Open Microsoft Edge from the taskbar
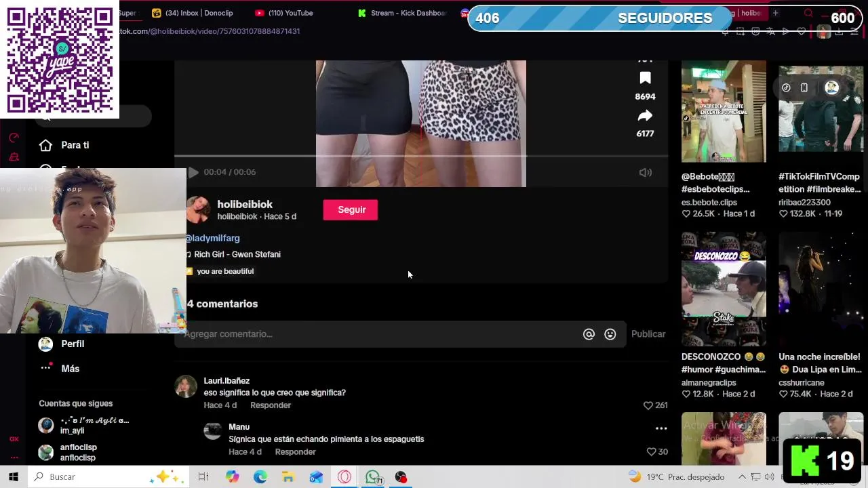 point(260,477)
